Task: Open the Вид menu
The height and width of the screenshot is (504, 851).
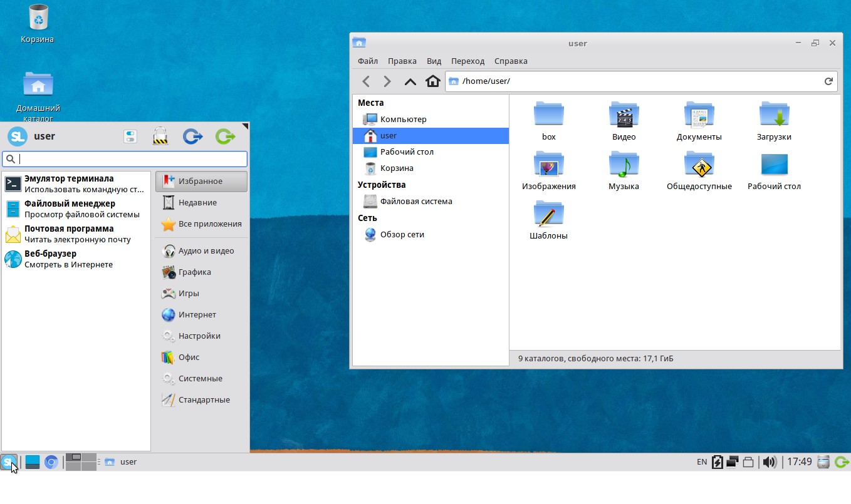Action: [434, 61]
